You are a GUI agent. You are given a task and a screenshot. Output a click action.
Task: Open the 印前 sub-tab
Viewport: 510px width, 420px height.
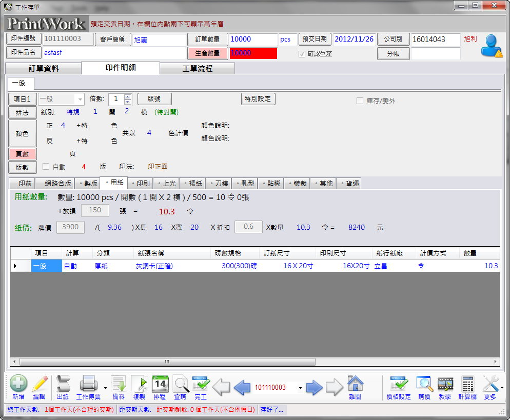click(22, 184)
